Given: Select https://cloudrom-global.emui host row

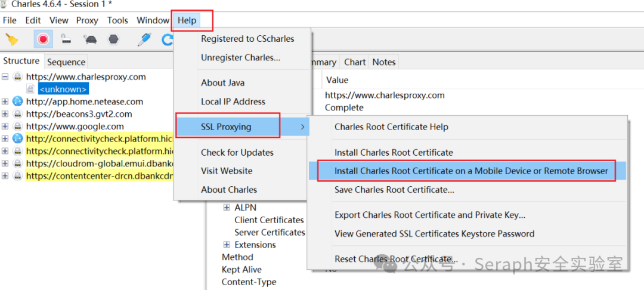Looking at the screenshot, I should 100,163.
